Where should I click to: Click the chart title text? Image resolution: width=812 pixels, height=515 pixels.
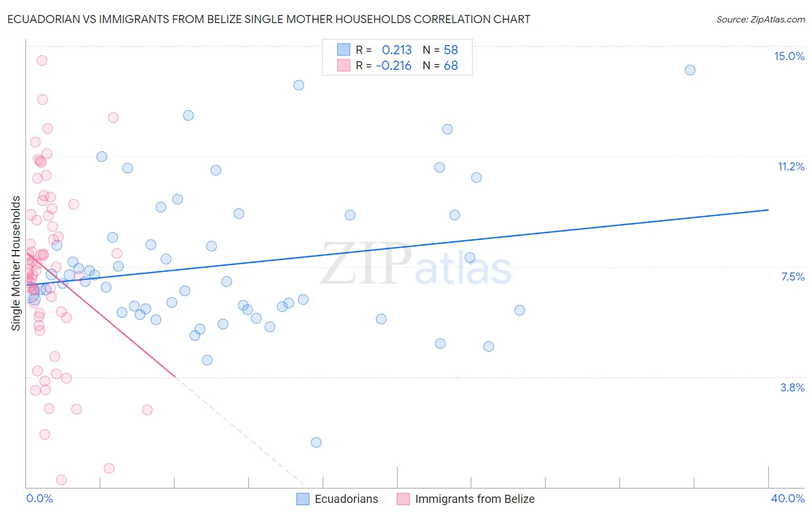269,19
